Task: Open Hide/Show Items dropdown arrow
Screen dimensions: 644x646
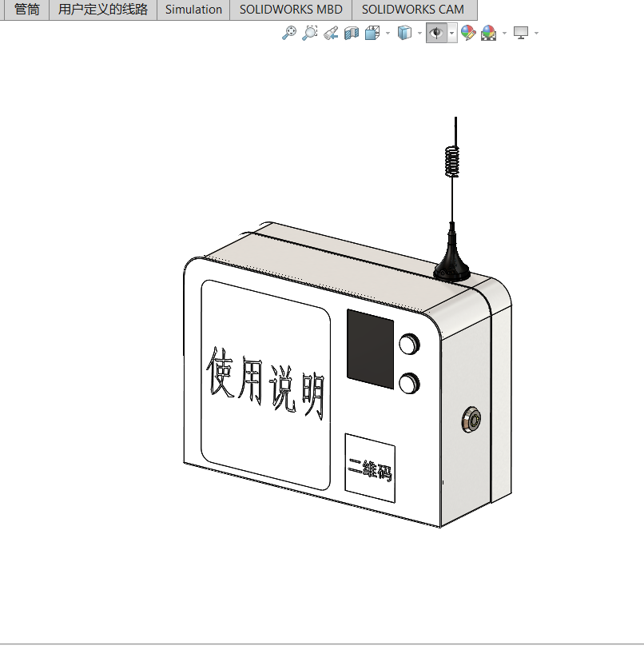Action: [x=452, y=33]
